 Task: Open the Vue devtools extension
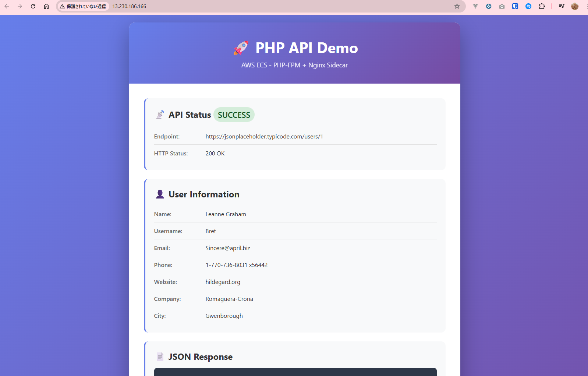[475, 6]
